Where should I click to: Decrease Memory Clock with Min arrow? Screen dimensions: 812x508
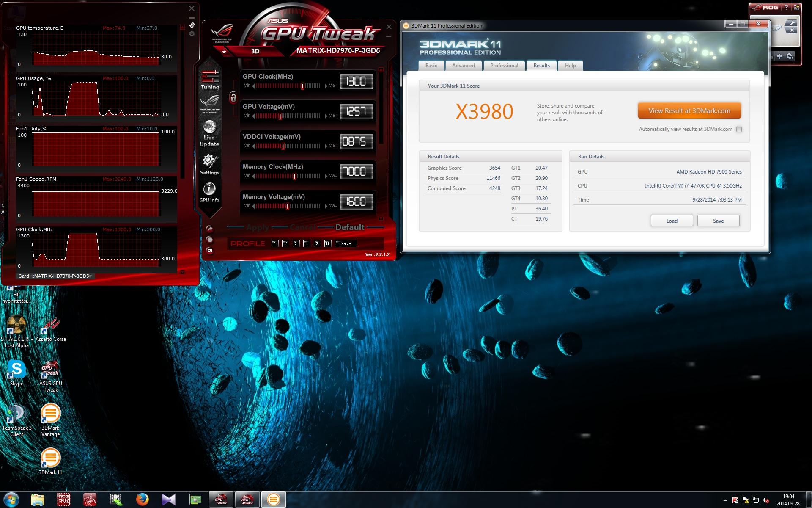coord(253,176)
